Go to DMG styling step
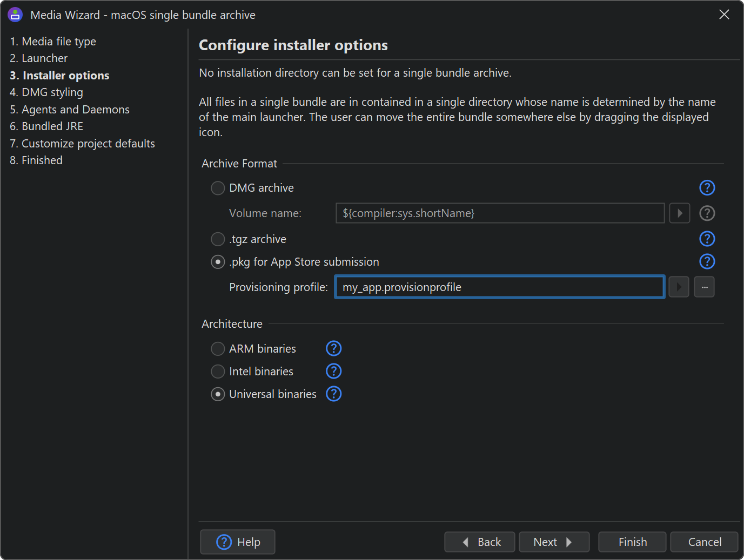Image resolution: width=744 pixels, height=560 pixels. [x=46, y=92]
